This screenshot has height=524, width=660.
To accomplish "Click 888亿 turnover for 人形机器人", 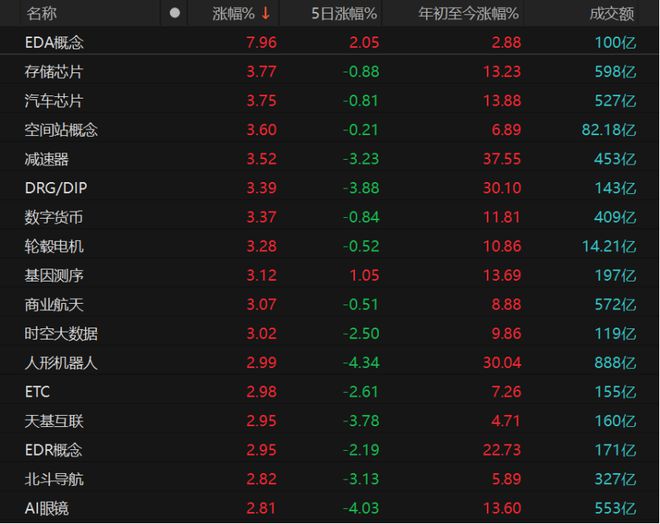I will tap(615, 363).
